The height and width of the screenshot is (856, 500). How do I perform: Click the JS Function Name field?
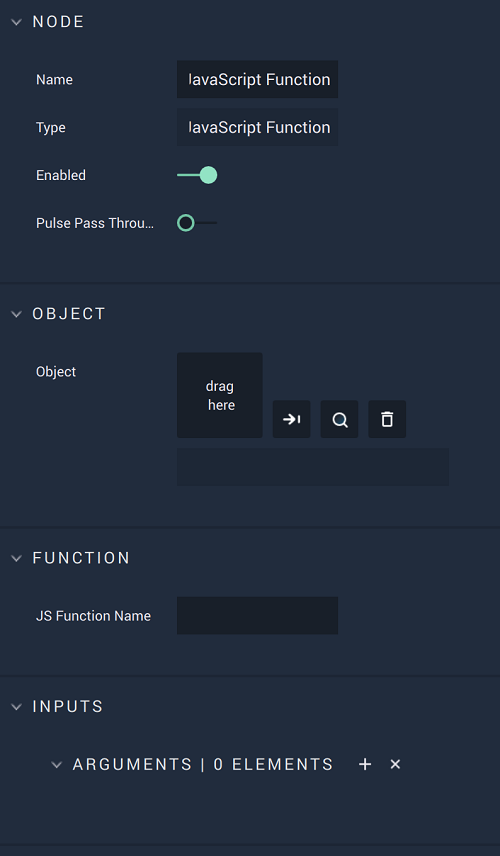(257, 615)
